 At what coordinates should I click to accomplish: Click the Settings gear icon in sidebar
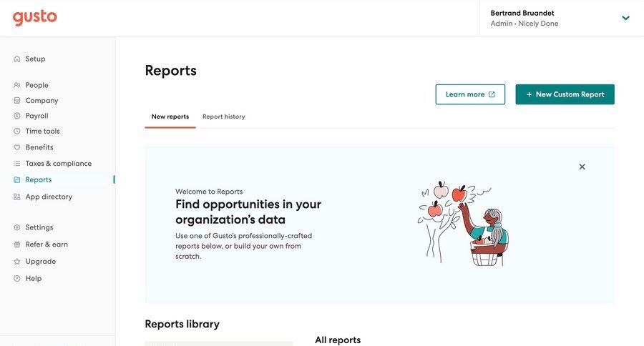17,227
